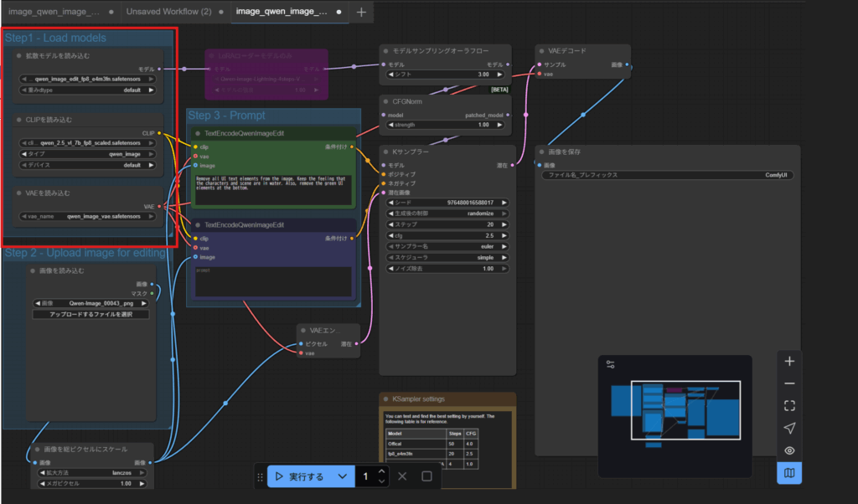Collapse the KSampler settings note node
The image size is (858, 504).
pyautogui.click(x=386, y=399)
